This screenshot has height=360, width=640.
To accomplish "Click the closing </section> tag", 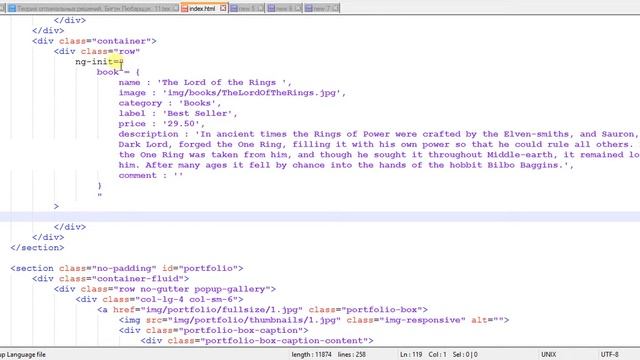I will click(38, 247).
